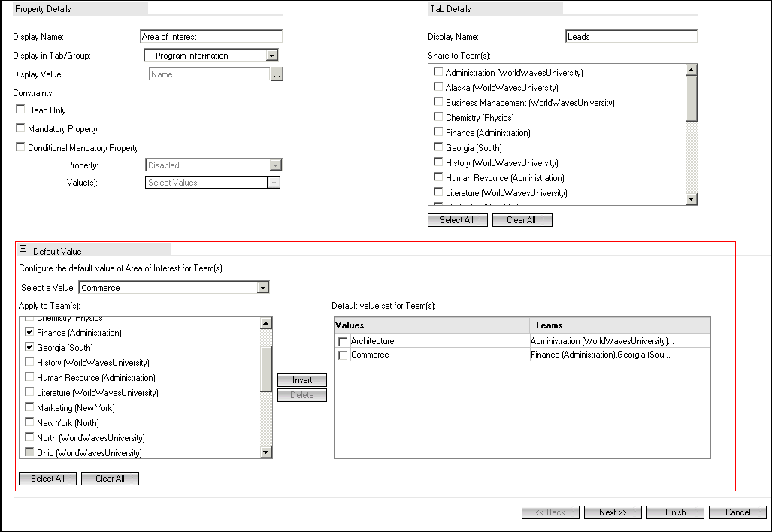This screenshot has height=532, width=772.
Task: Check Human Resource (Administration) in Share to Teams
Action: (438, 177)
